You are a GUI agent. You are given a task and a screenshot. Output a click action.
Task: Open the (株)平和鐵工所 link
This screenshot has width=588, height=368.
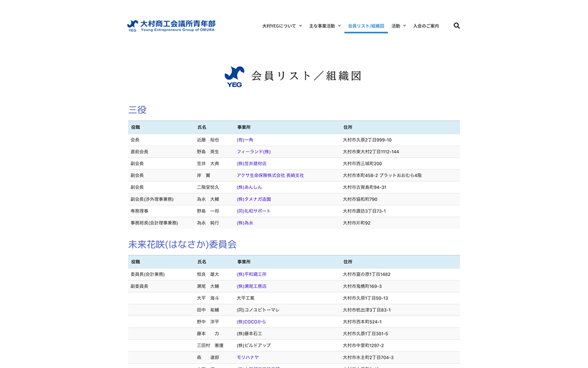point(252,274)
